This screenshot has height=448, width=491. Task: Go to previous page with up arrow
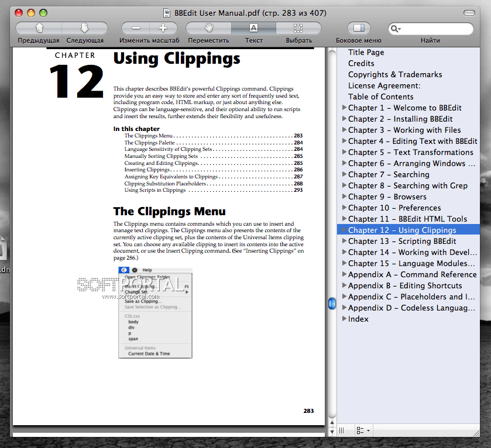39,28
